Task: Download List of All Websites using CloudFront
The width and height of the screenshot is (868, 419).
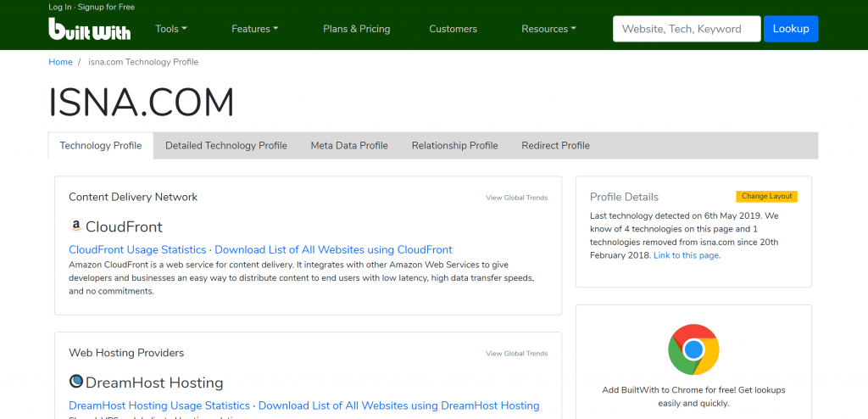Action: (333, 249)
